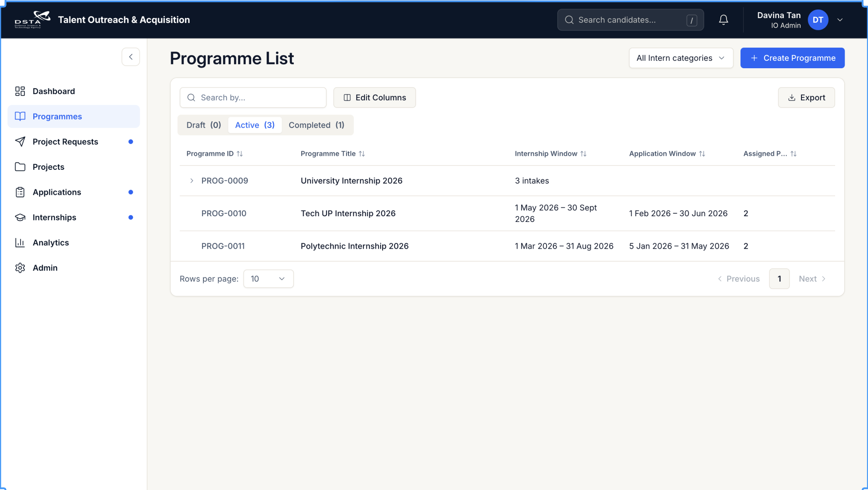The image size is (868, 490).
Task: Click University Internship 2026 title
Action: click(x=351, y=180)
